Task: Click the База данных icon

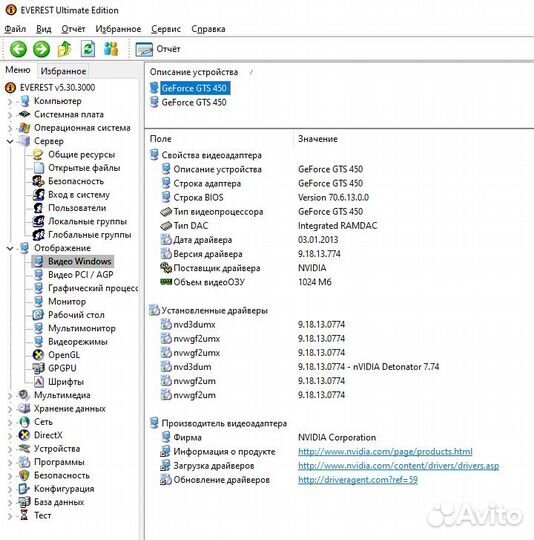Action: tap(24, 502)
